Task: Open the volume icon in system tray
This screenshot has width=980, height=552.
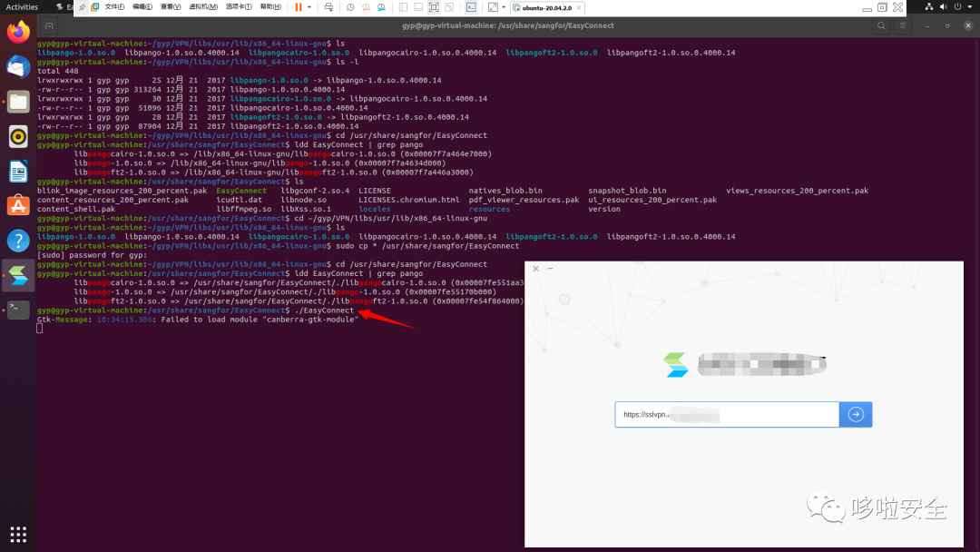Action: pyautogui.click(x=943, y=7)
